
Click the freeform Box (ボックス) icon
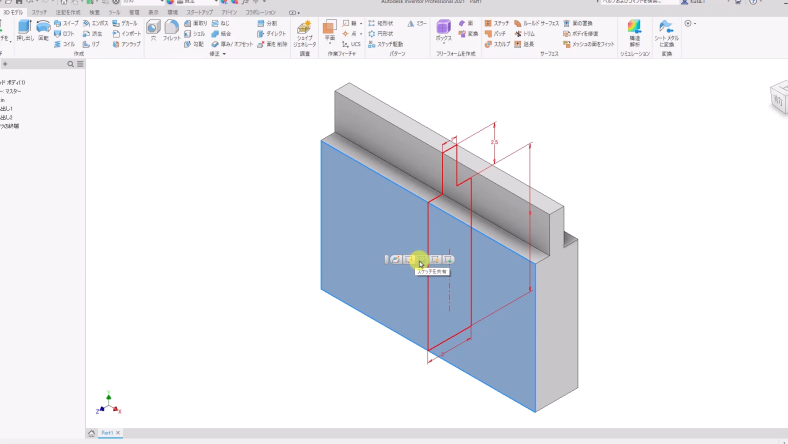coord(444,31)
